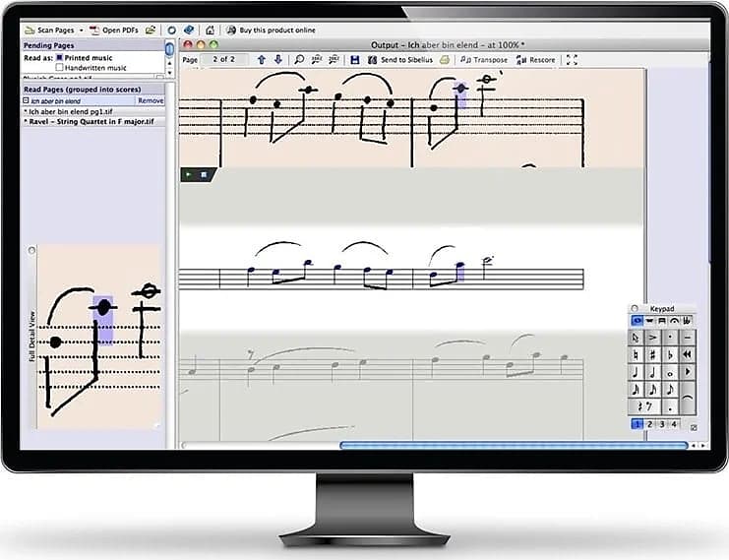This screenshot has height=560, width=729.
Task: Click the blue scroll thumb of Pending Pages list
Action: click(169, 48)
